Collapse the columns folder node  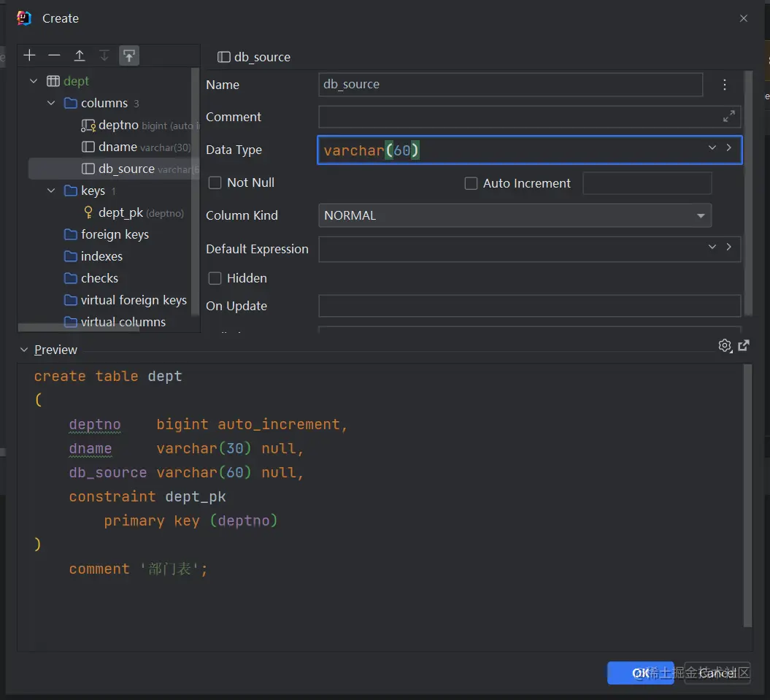click(x=51, y=103)
